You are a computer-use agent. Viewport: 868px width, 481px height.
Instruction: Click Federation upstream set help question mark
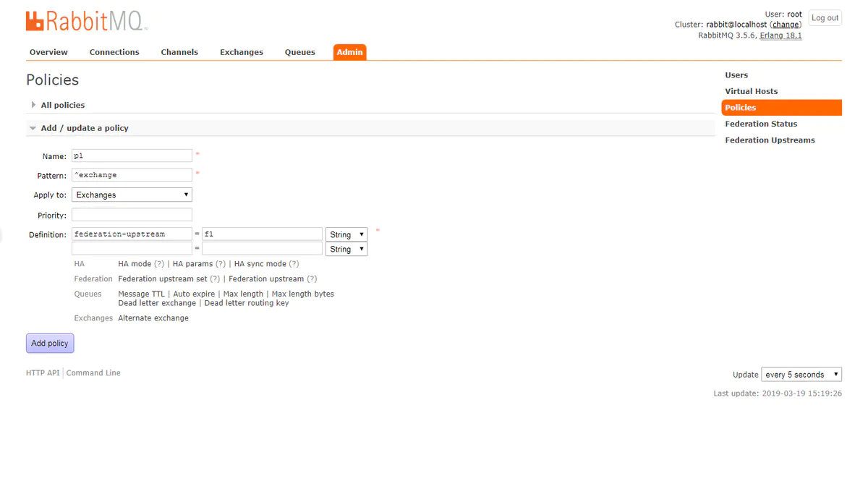[216, 279]
